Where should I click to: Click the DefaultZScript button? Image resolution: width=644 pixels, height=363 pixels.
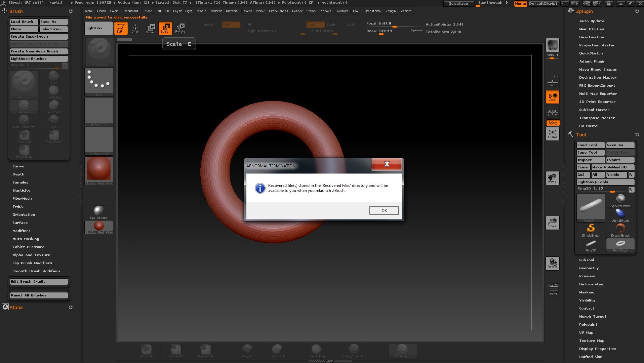[x=543, y=4]
